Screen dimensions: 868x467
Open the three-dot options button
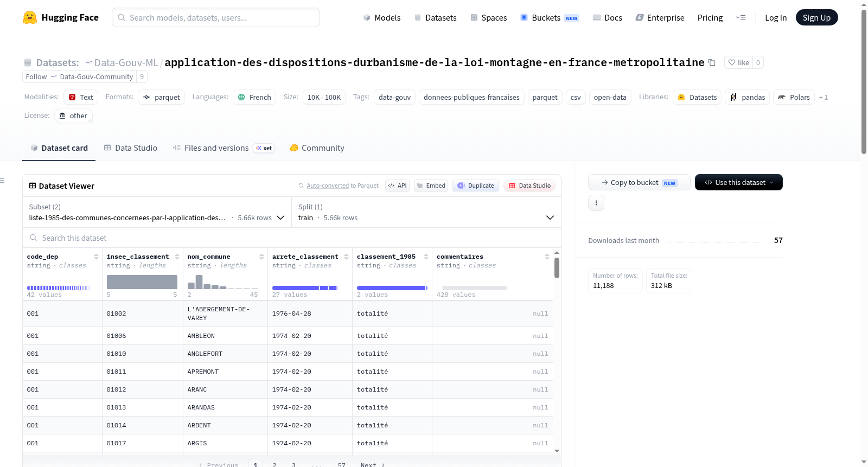tap(596, 203)
